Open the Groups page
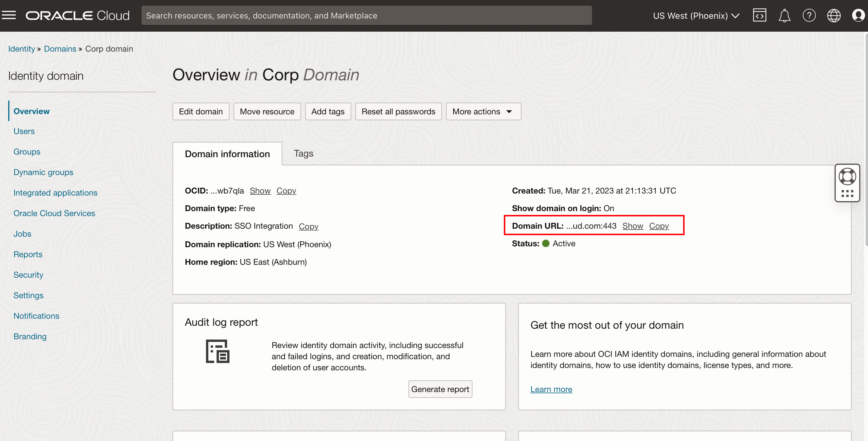Image resolution: width=868 pixels, height=441 pixels. (x=27, y=152)
